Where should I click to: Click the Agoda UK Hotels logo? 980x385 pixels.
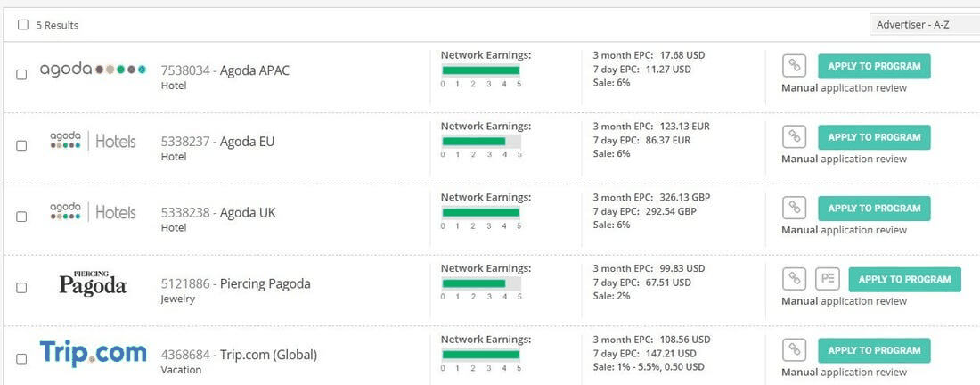(x=94, y=212)
